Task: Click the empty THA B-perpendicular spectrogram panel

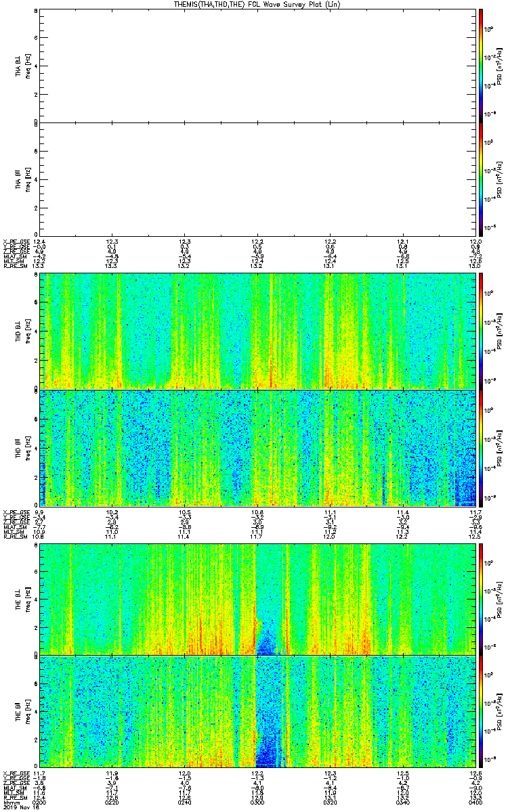Action: click(257, 65)
